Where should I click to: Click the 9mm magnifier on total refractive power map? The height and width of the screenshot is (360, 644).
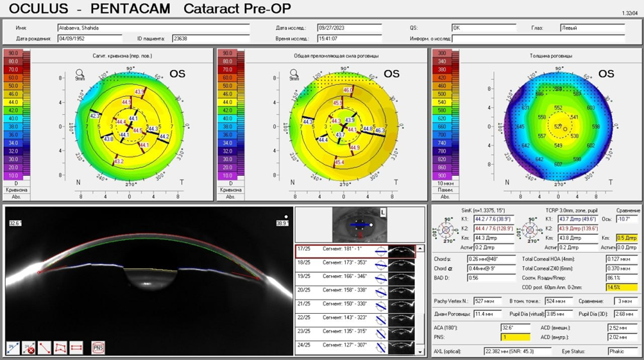coord(294,74)
